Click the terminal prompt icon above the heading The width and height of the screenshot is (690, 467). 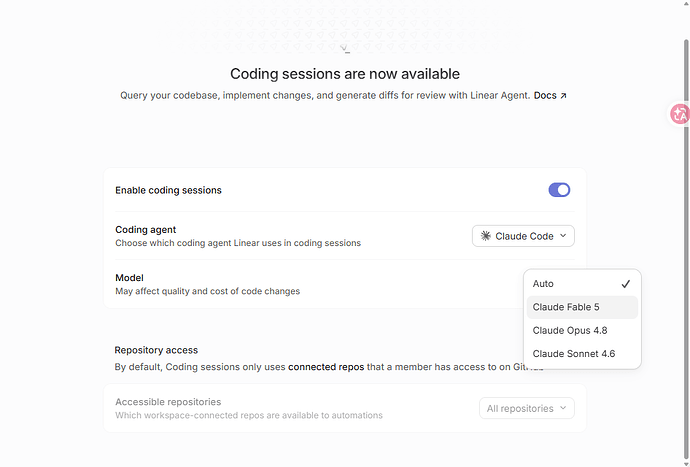tap(345, 49)
